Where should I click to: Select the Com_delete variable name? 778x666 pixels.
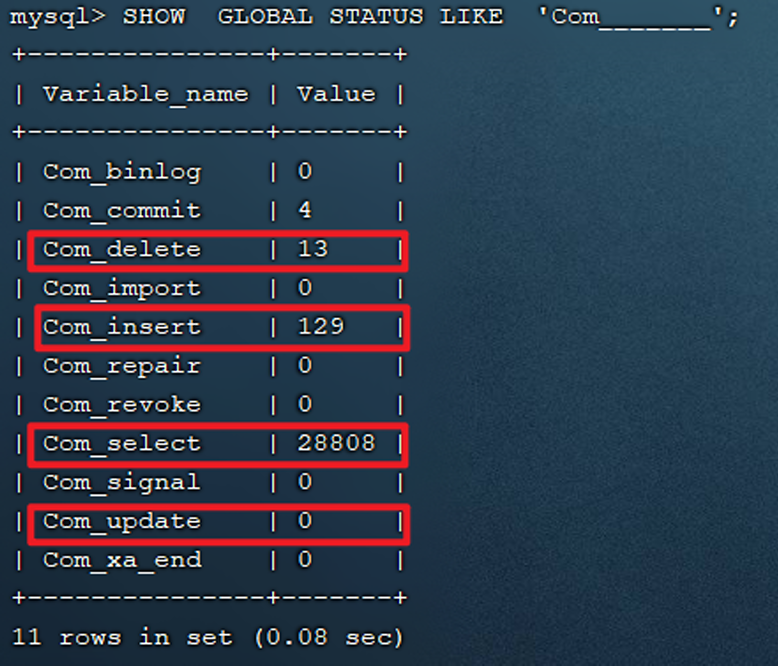[x=122, y=249]
